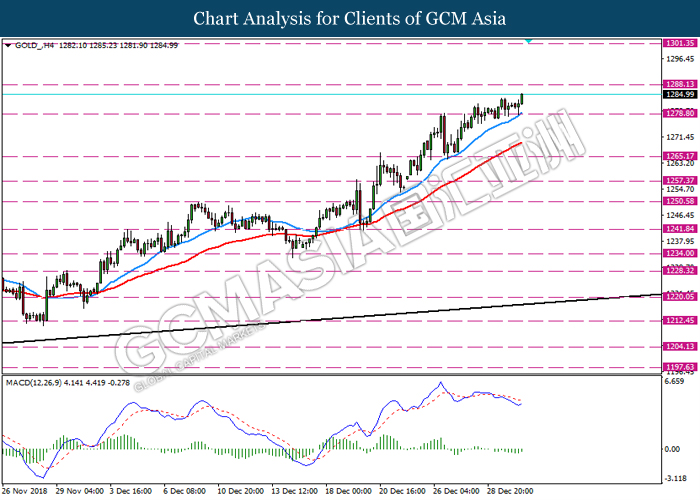This screenshot has height=500, width=700.
Task: Select the 1204.13 price level tag
Action: (x=680, y=346)
